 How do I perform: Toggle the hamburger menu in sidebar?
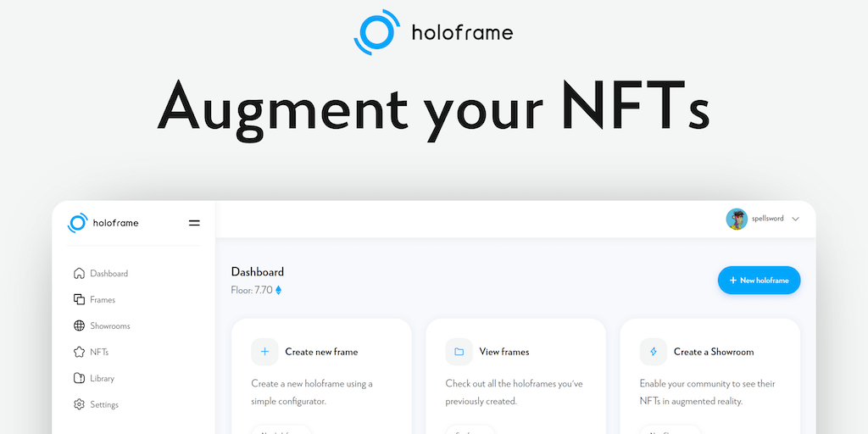click(194, 223)
